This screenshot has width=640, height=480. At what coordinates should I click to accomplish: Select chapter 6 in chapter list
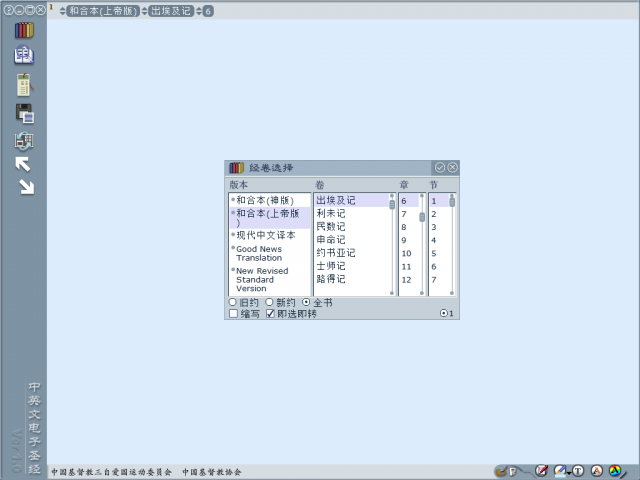(409, 201)
